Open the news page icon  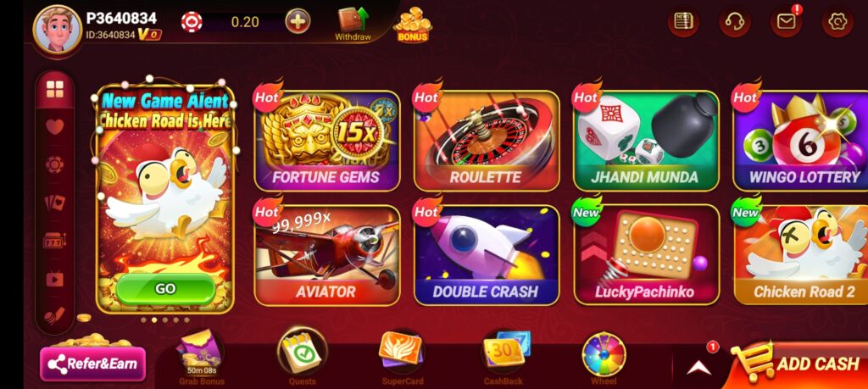tap(683, 21)
